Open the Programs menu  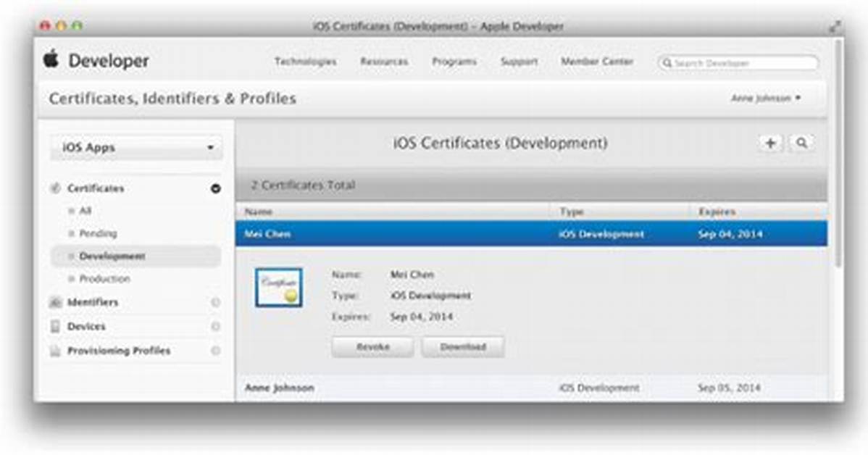[454, 62]
